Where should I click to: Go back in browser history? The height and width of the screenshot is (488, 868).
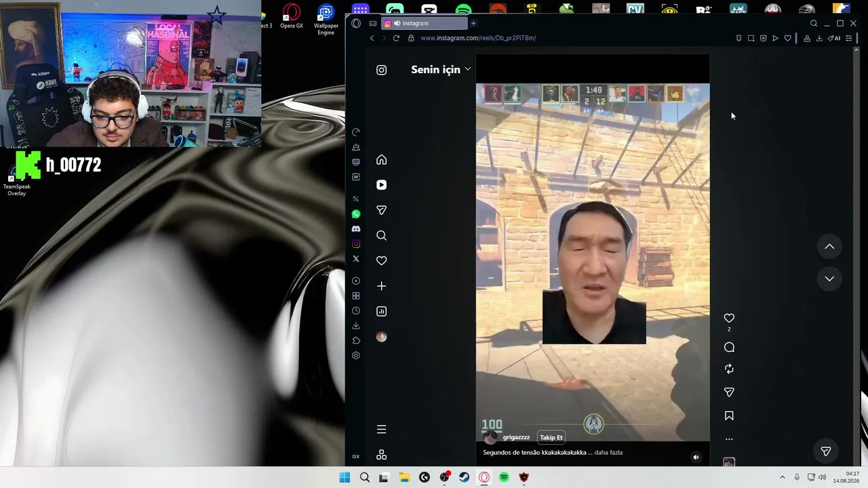(372, 38)
